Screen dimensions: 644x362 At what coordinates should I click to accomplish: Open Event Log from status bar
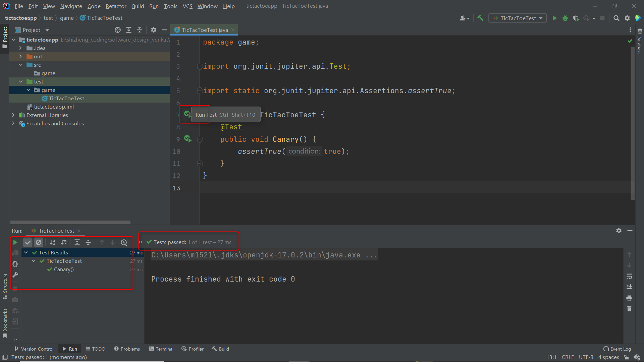pyautogui.click(x=617, y=349)
